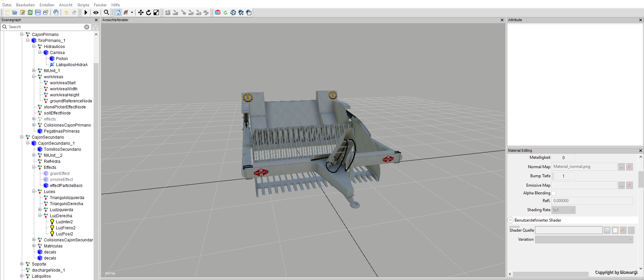Click the green reload file icon
This screenshot has width=644, height=280.
[30, 12]
